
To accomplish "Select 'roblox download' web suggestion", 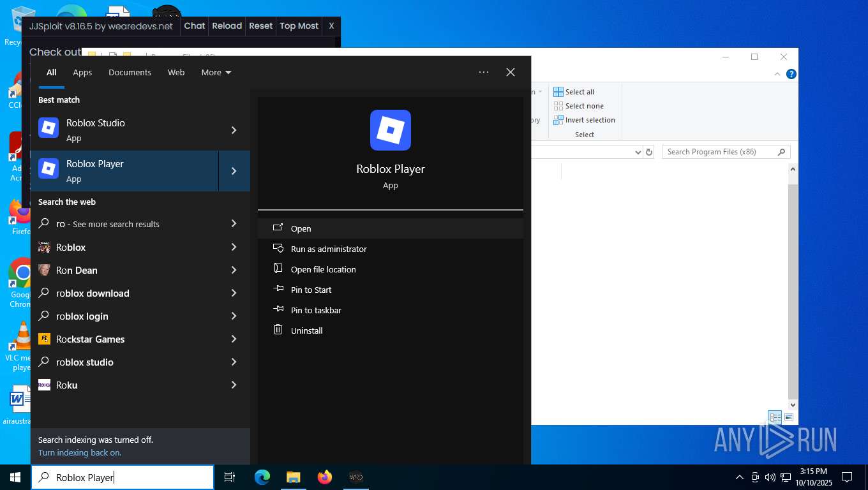I will tap(125, 293).
